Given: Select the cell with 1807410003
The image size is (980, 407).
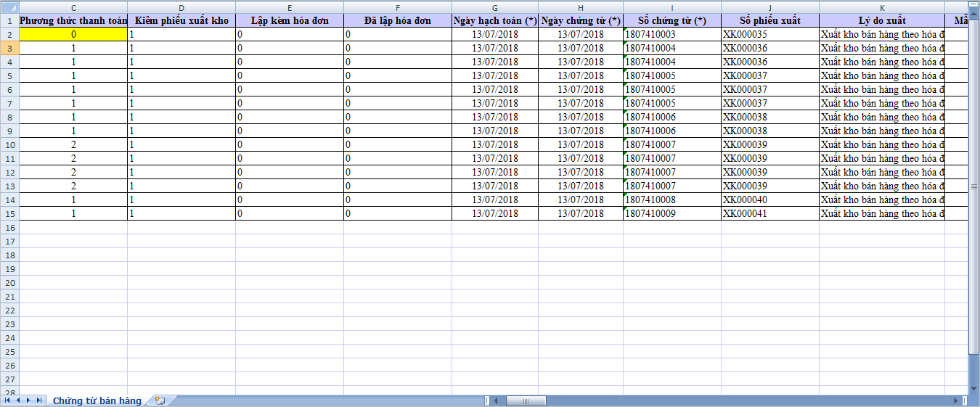Looking at the screenshot, I should tap(671, 34).
